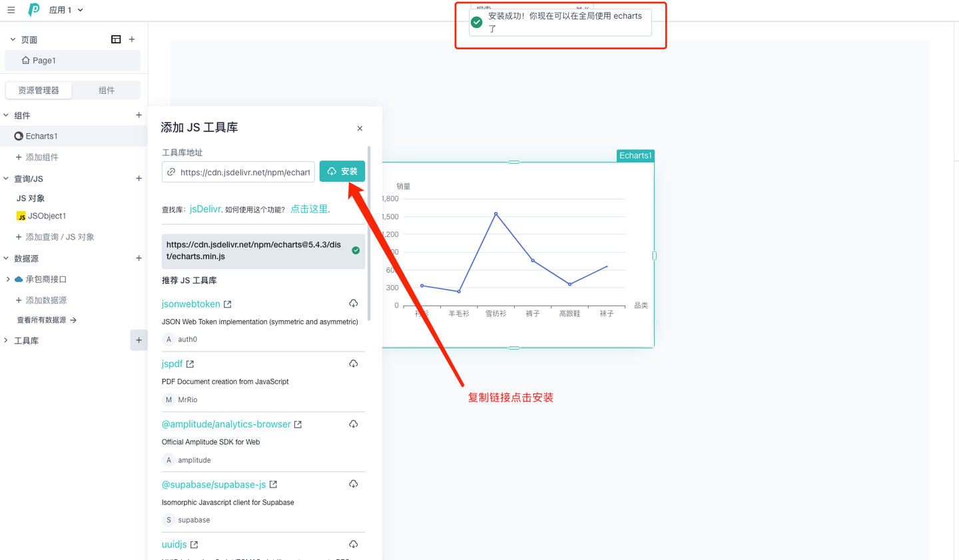The height and width of the screenshot is (560, 959).
Task: Click the PagePlug logo icon
Action: tap(33, 9)
